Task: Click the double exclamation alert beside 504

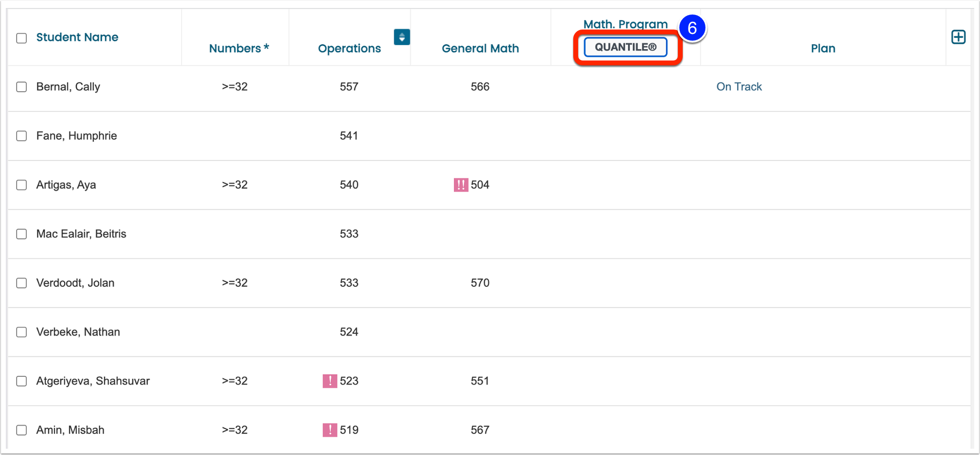Action: [461, 185]
